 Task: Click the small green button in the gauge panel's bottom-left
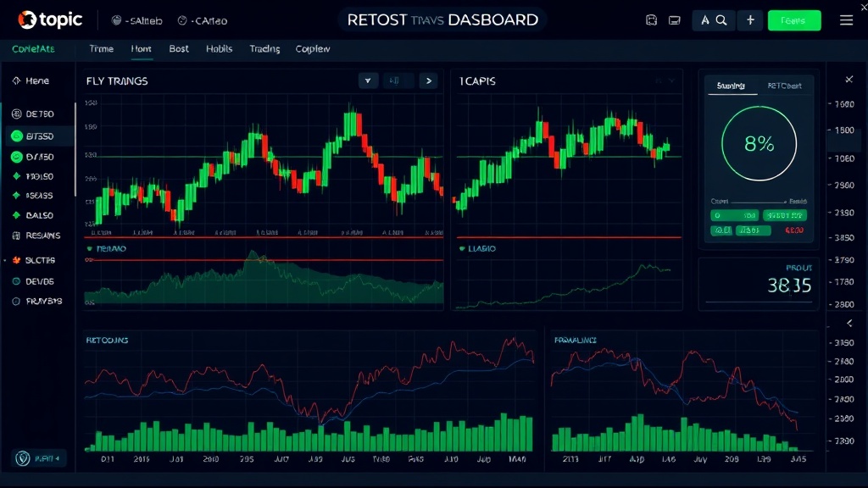(x=721, y=230)
